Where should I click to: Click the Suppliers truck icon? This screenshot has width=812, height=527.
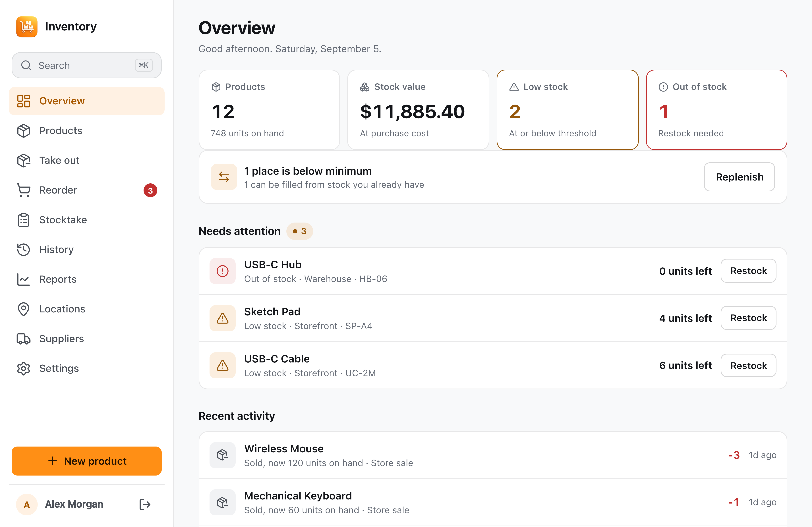click(24, 338)
